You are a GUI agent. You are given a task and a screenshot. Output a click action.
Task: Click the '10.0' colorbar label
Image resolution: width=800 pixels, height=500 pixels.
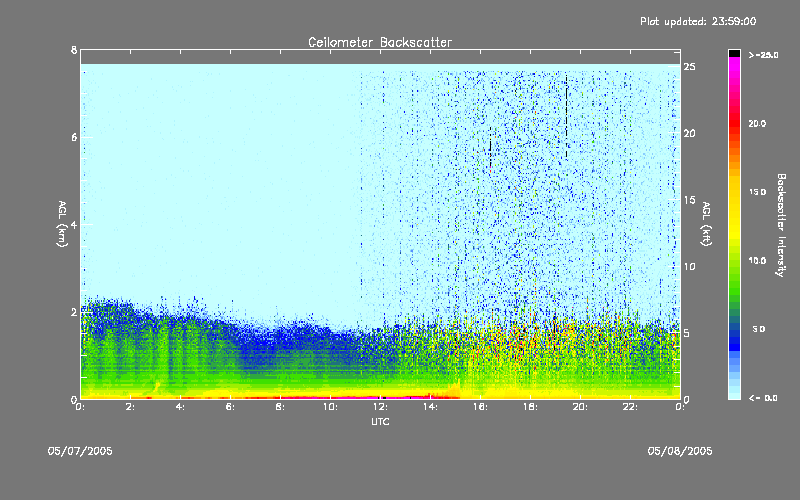point(757,261)
